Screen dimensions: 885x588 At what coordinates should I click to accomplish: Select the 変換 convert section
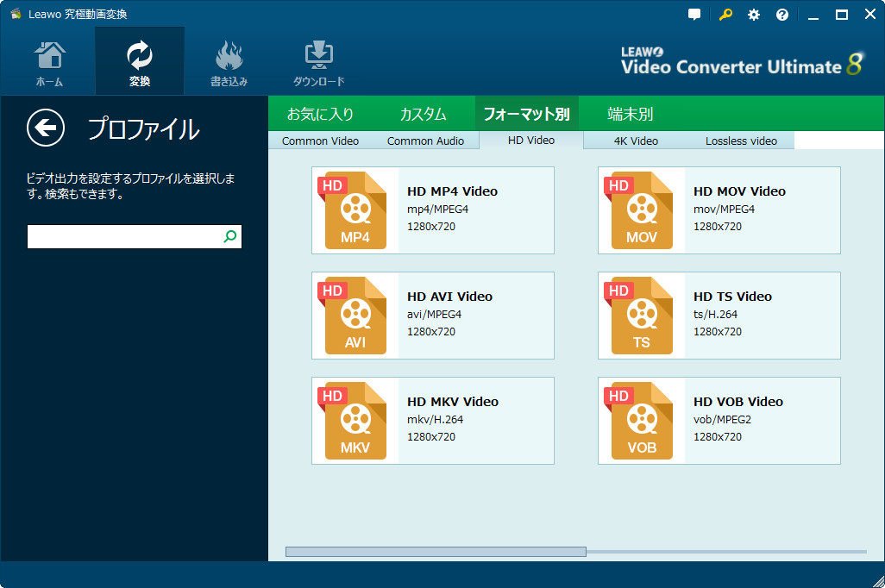click(x=139, y=62)
